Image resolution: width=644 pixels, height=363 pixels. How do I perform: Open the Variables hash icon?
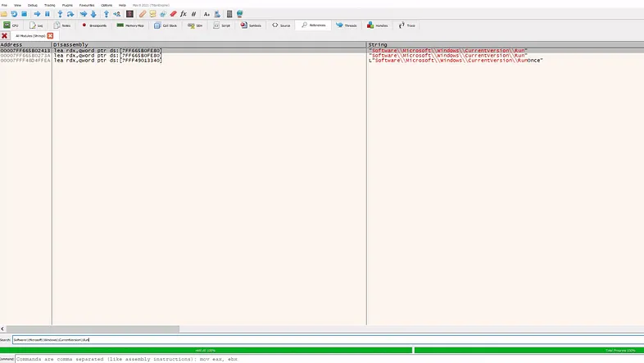click(193, 14)
